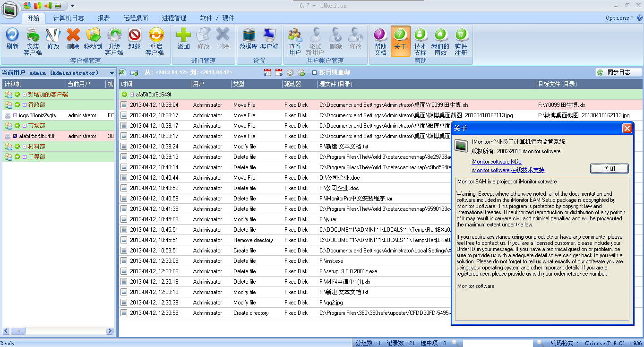Toggle the 按日期查询 checkbox
Image resolution: width=644 pixels, height=347 pixels.
coord(315,72)
